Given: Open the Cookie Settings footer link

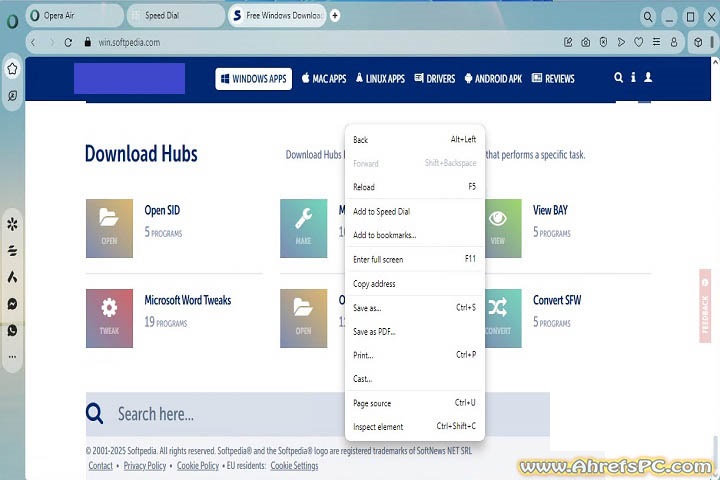Looking at the screenshot, I should [294, 465].
